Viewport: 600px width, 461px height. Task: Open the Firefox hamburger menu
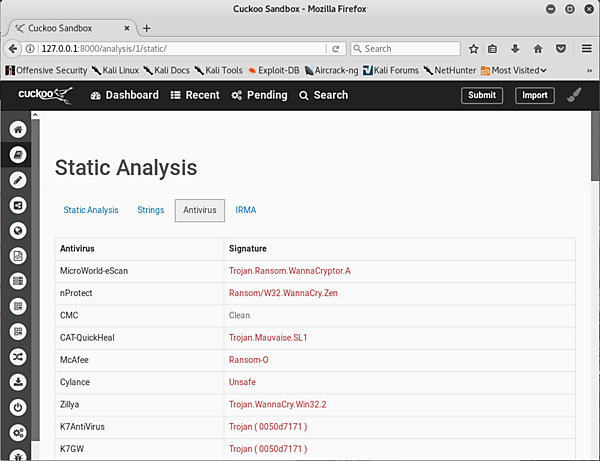584,48
